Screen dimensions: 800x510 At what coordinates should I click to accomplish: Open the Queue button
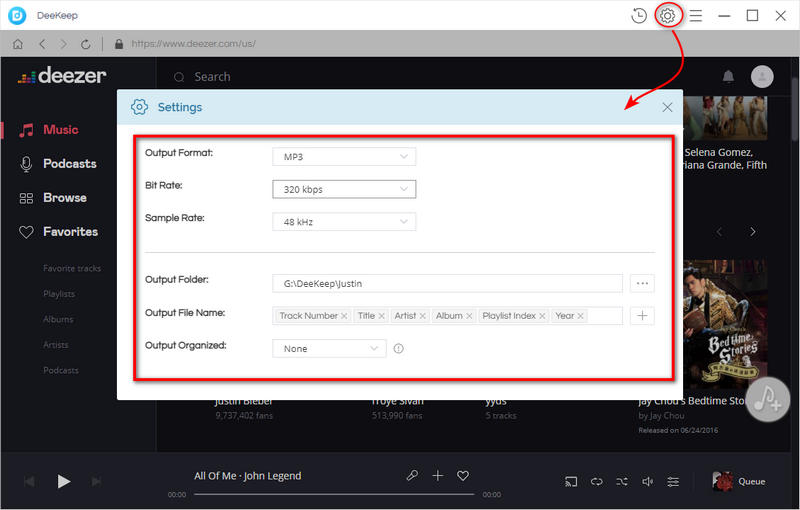[x=739, y=481]
